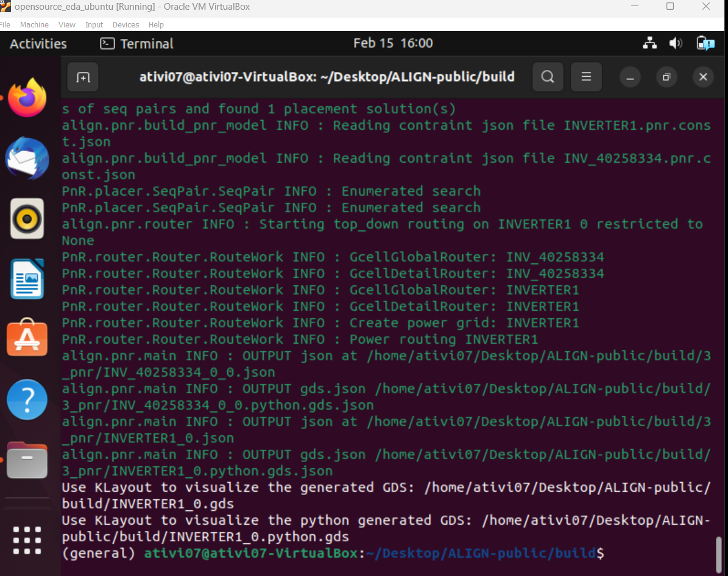Click the VirtualBox title bar app icon
The height and width of the screenshot is (576, 728).
(5, 7)
